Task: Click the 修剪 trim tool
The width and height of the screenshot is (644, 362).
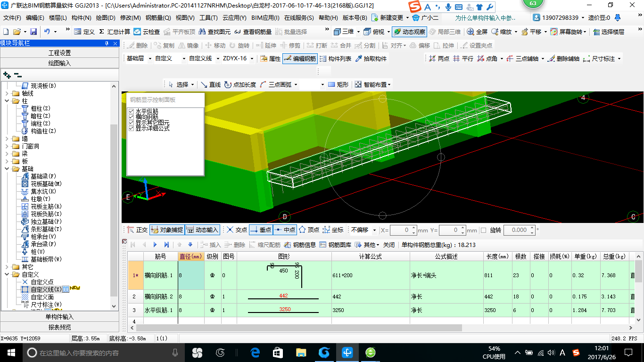Action: click(x=290, y=46)
